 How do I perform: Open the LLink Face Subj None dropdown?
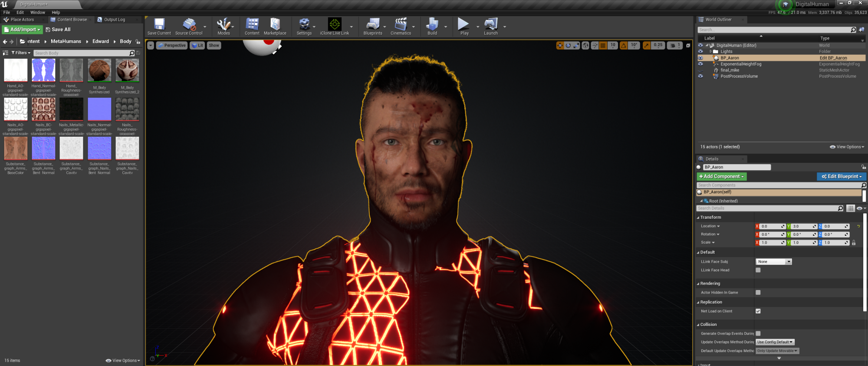pyautogui.click(x=774, y=262)
